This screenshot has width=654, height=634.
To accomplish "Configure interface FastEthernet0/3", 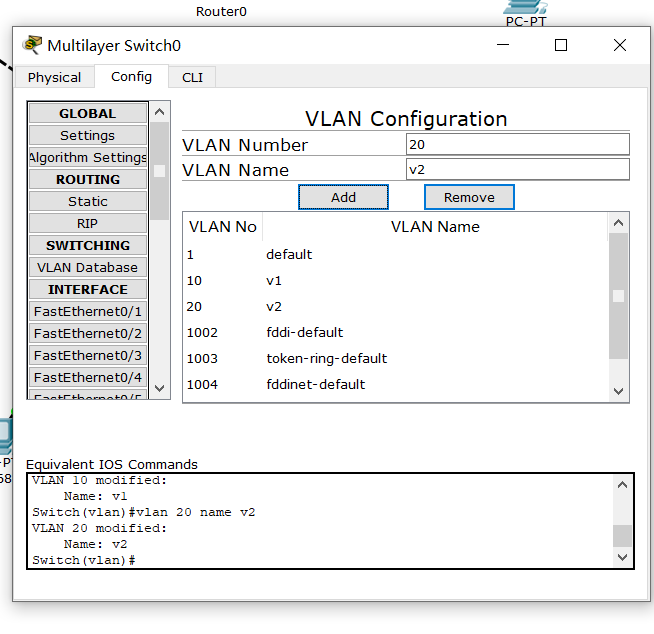I will 88,355.
